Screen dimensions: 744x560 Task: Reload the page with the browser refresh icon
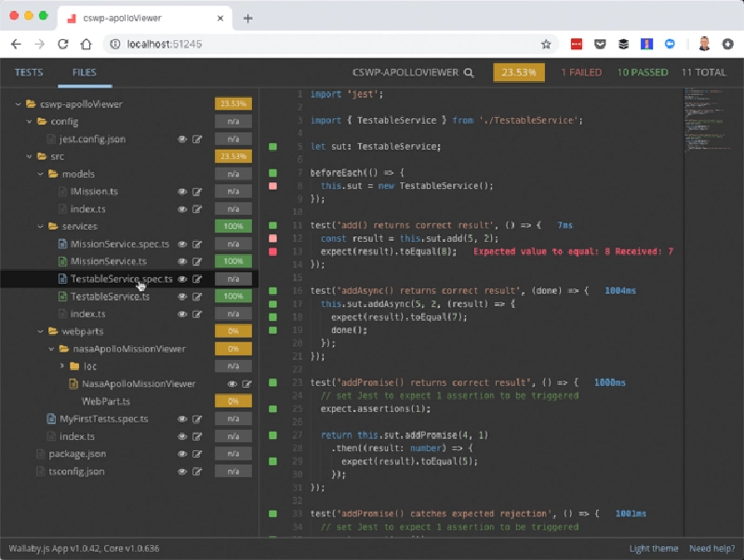(61, 43)
